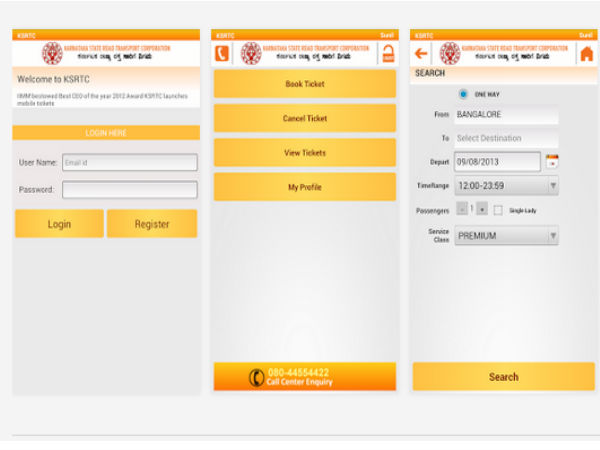This screenshot has width=600, height=450.
Task: Tap the phone call icon in menu header
Action: tap(222, 54)
